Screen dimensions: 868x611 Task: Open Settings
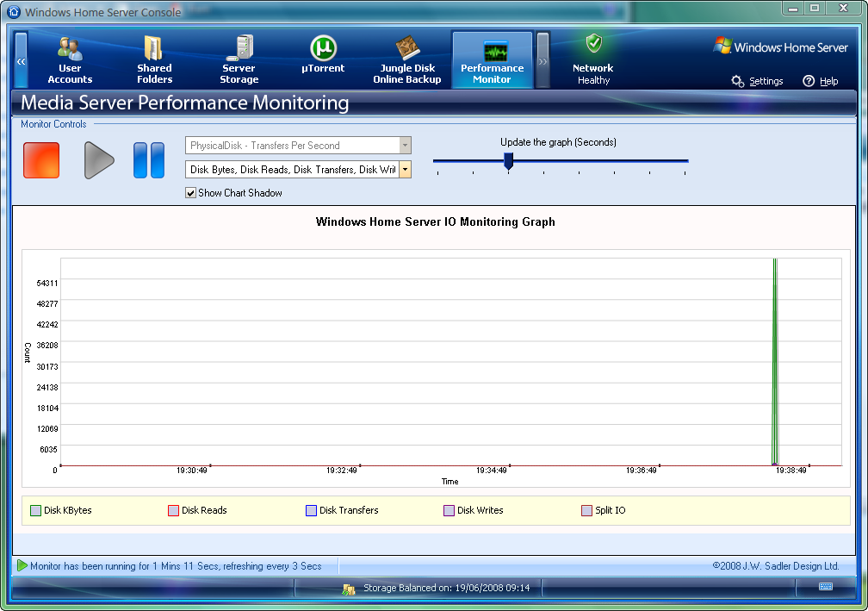click(x=757, y=81)
